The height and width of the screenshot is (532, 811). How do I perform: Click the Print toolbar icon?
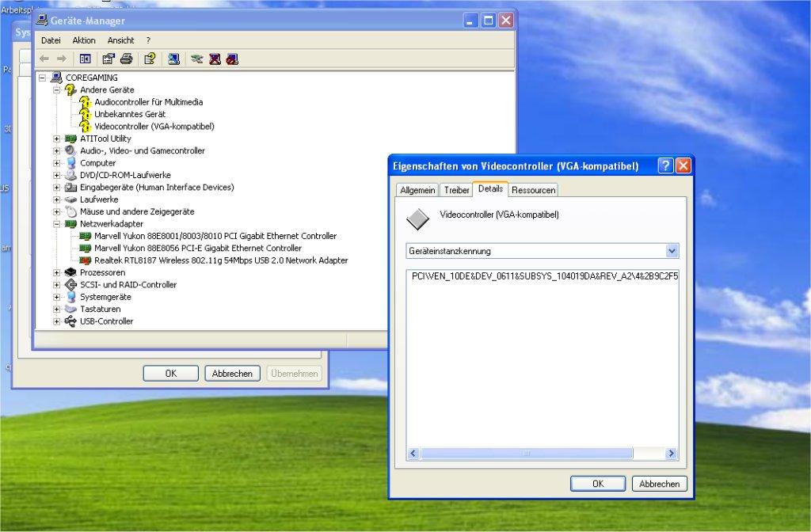[126, 59]
